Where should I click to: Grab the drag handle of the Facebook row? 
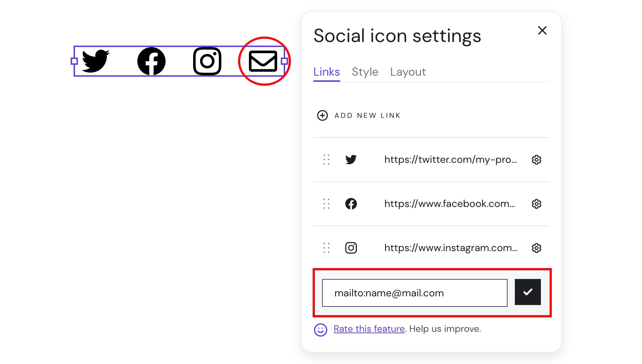point(326,204)
